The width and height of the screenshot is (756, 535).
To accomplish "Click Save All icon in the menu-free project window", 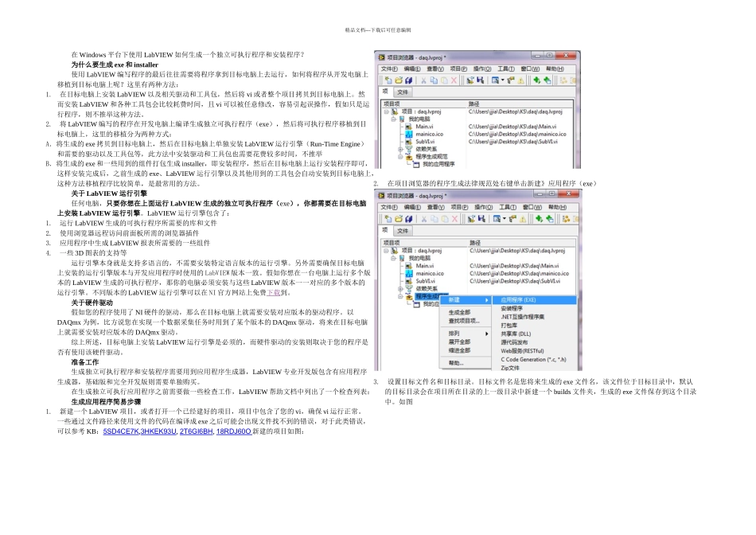I will (408, 80).
